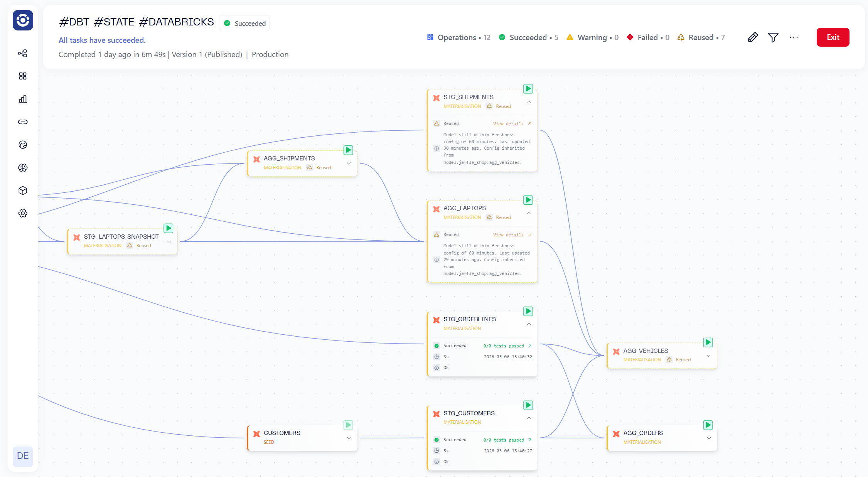Open the filter funnel icon
868x477 pixels.
(773, 37)
